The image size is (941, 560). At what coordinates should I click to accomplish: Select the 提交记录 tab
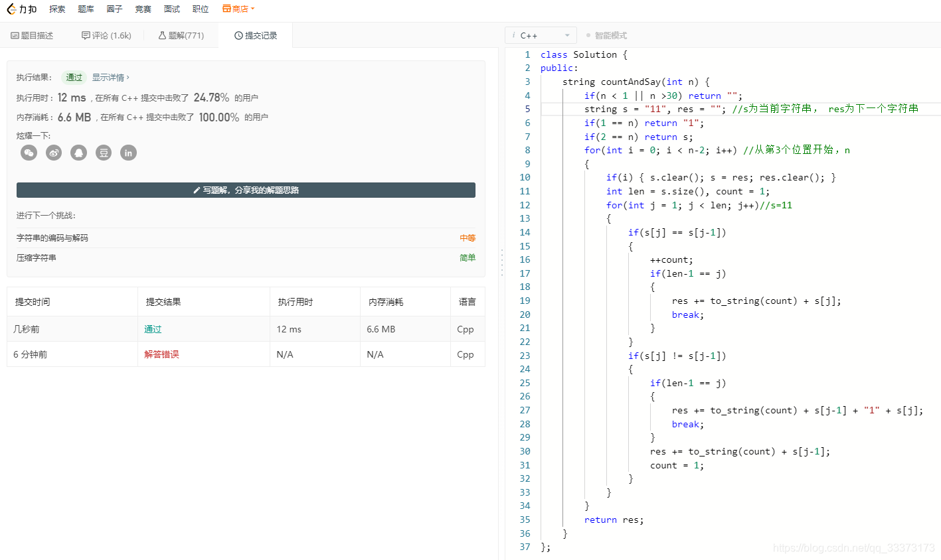(256, 35)
